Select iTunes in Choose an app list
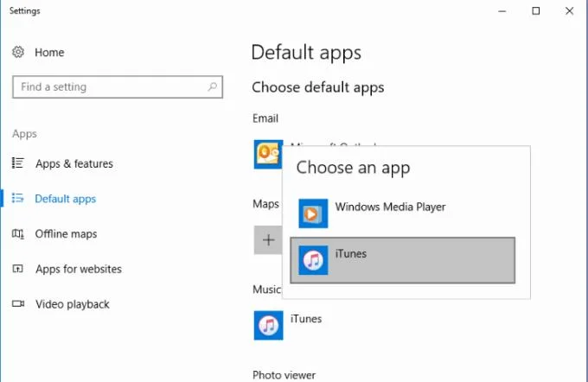This screenshot has height=382, width=588. click(x=402, y=260)
